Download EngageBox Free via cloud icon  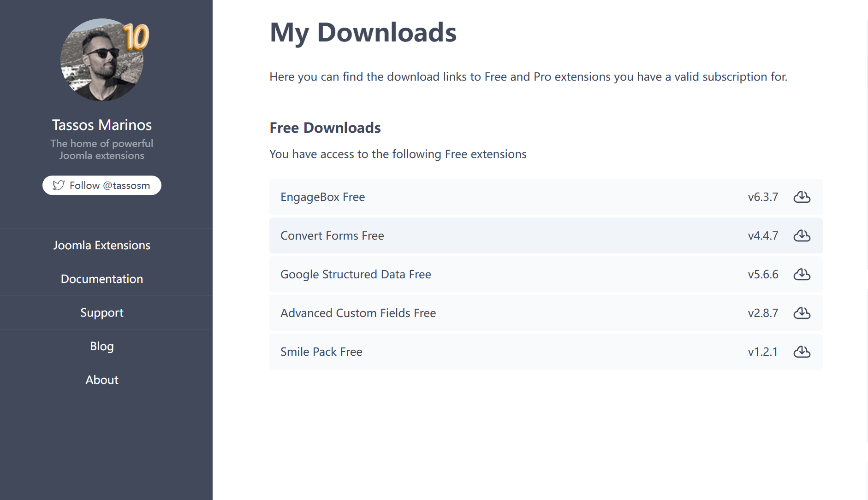802,197
